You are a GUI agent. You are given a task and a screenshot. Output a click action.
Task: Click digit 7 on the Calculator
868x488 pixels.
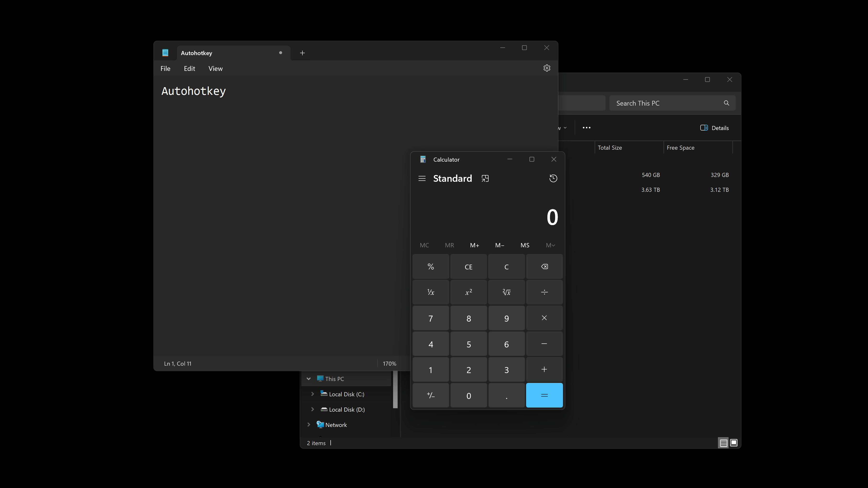point(431,318)
